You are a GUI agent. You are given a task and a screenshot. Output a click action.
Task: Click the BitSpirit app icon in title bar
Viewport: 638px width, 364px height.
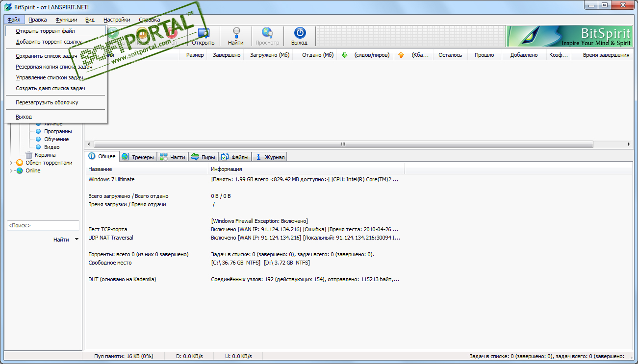point(8,6)
